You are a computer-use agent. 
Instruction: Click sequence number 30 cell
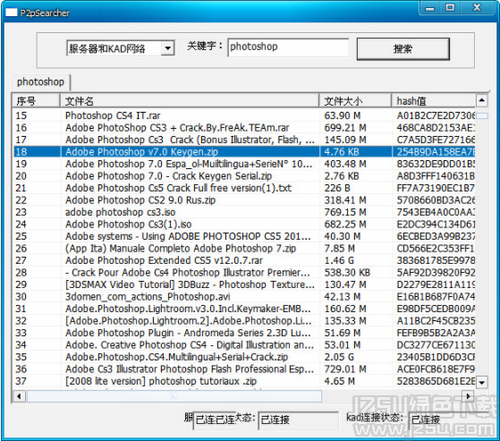(x=21, y=297)
